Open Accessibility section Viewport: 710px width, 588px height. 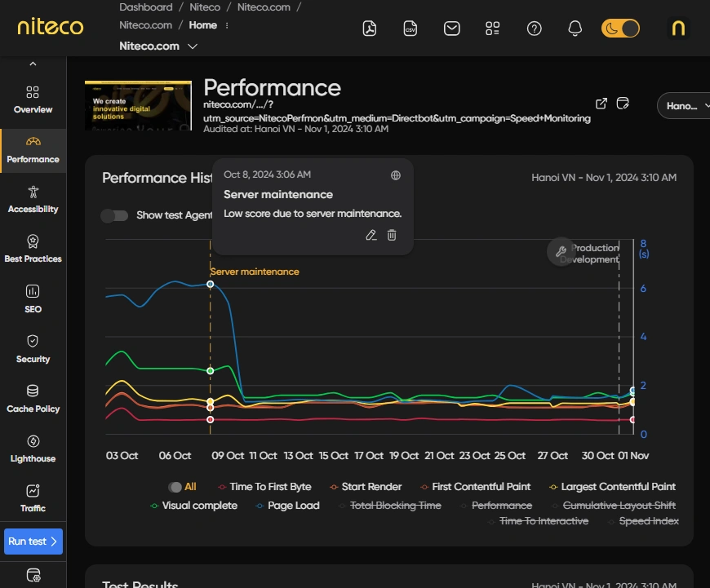click(33, 200)
